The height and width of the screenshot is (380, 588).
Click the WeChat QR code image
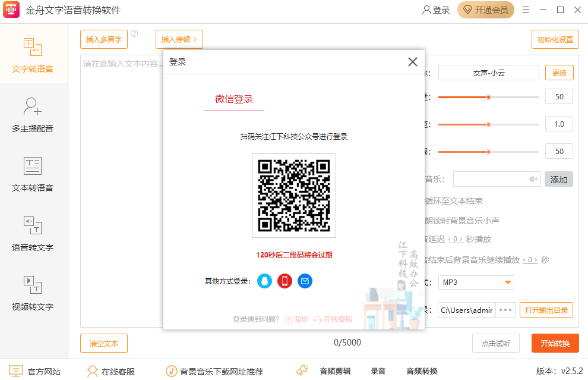(x=294, y=196)
